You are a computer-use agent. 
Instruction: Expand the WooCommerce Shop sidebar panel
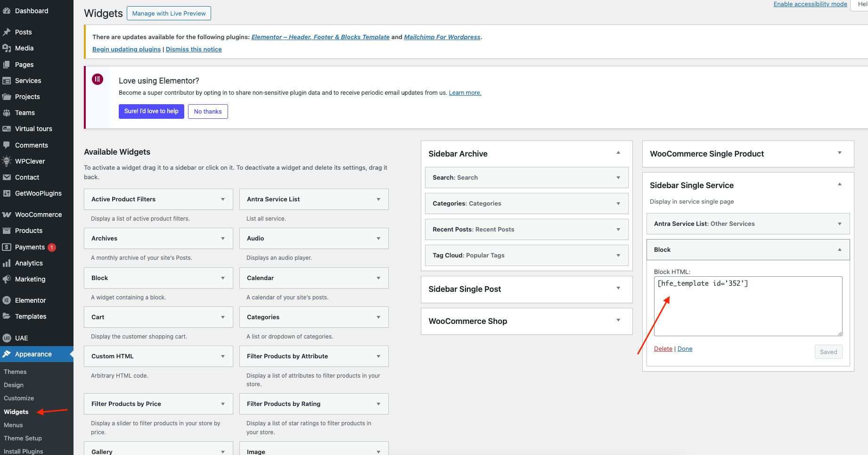click(x=618, y=321)
